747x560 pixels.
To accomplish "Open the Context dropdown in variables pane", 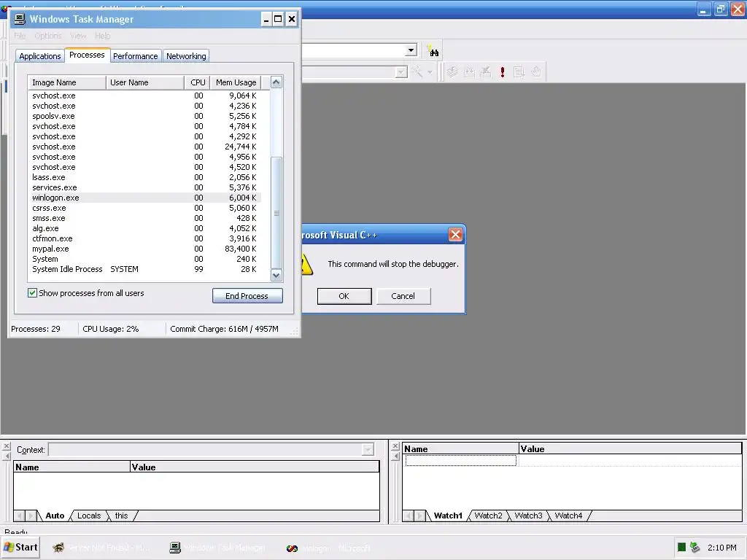I will click(x=368, y=449).
